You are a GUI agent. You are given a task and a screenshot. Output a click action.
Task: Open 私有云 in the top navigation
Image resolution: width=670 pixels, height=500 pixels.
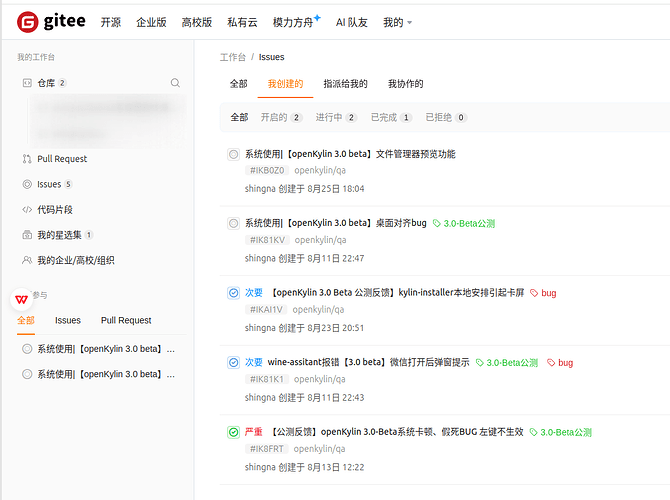coord(242,22)
